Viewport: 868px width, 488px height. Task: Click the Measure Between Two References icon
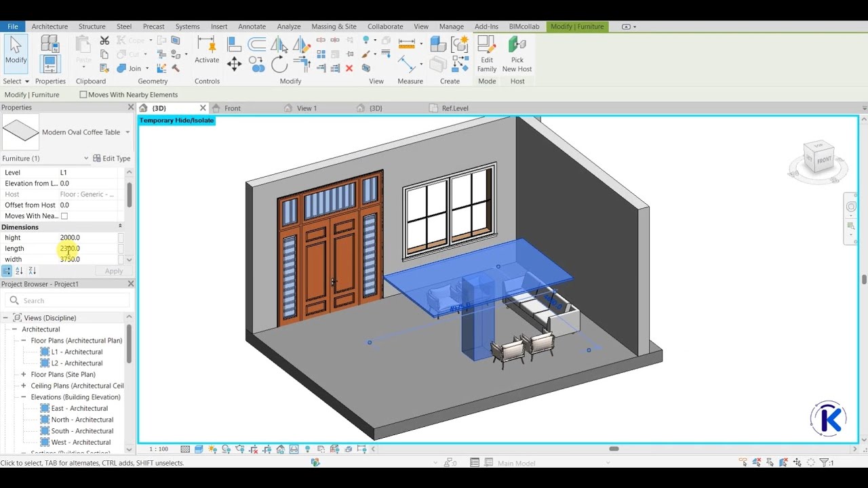[x=407, y=44]
